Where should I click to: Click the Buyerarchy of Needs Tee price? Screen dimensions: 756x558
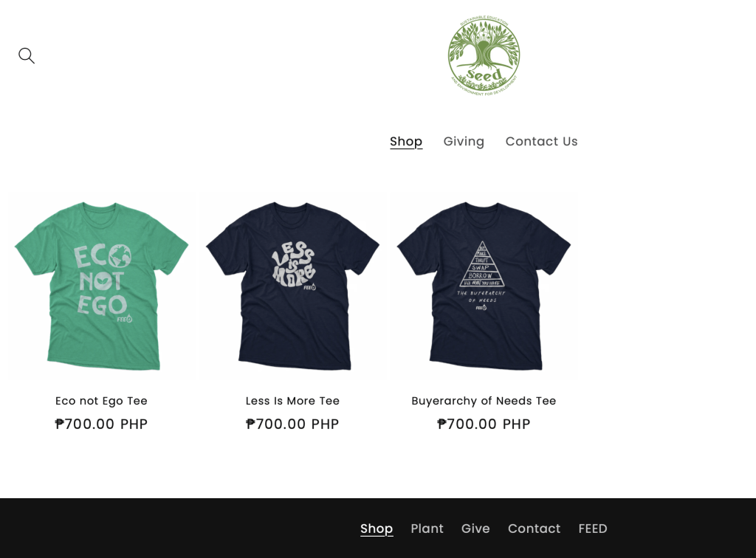click(484, 424)
